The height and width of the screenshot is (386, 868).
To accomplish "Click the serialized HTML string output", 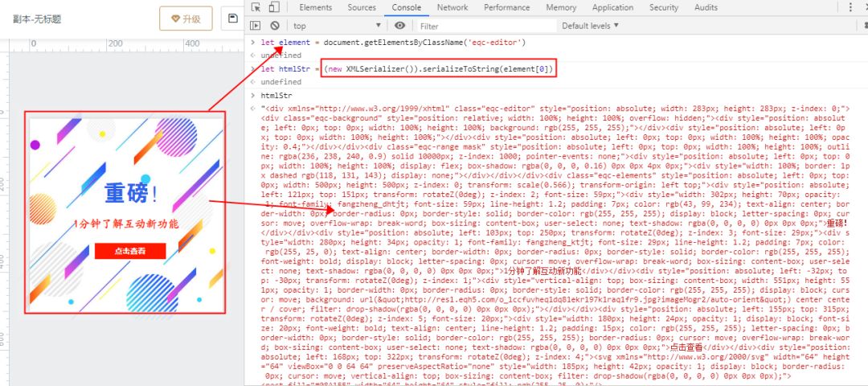I will pyautogui.click(x=555, y=244).
